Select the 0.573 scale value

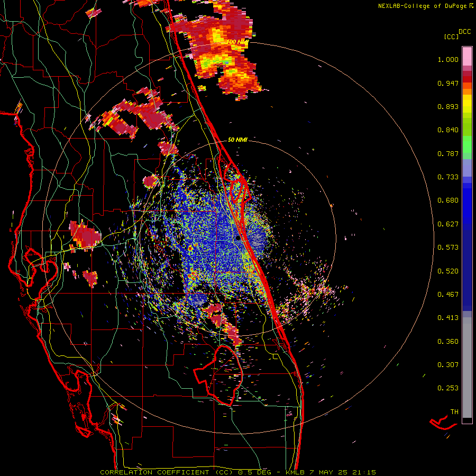(448, 248)
